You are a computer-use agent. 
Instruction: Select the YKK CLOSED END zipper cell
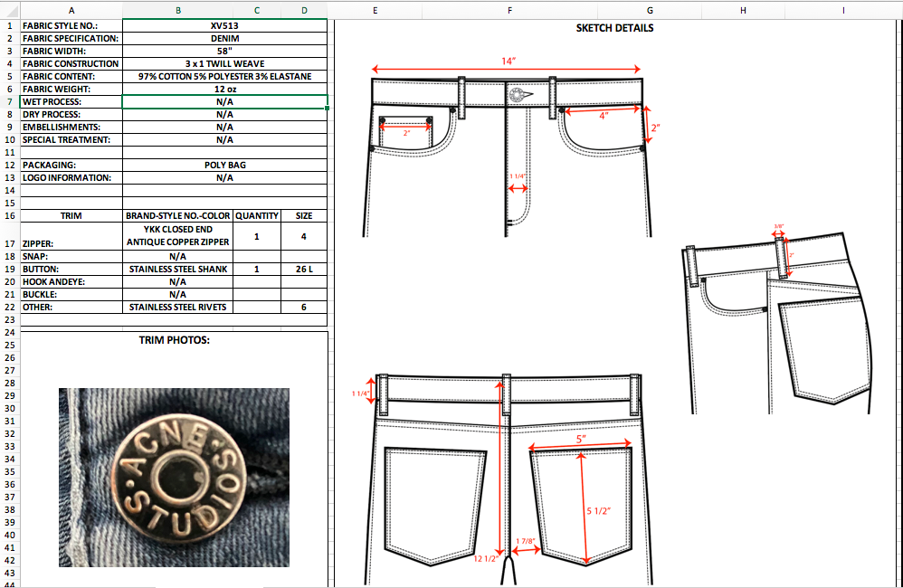(178, 236)
